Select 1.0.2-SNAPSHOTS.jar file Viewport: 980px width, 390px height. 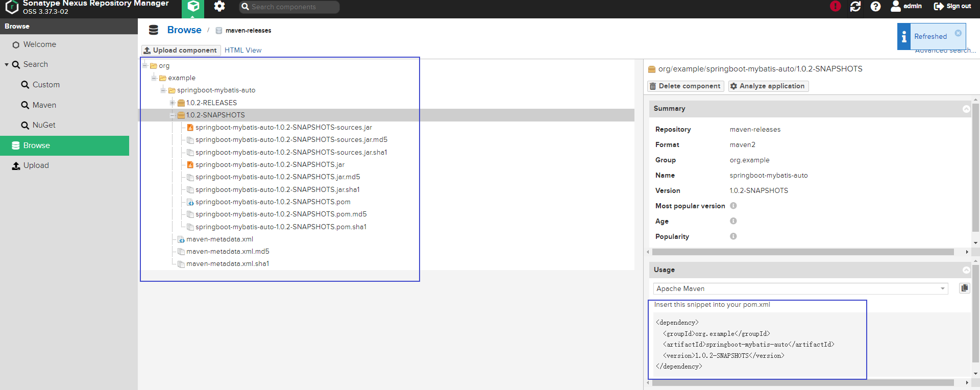(270, 165)
